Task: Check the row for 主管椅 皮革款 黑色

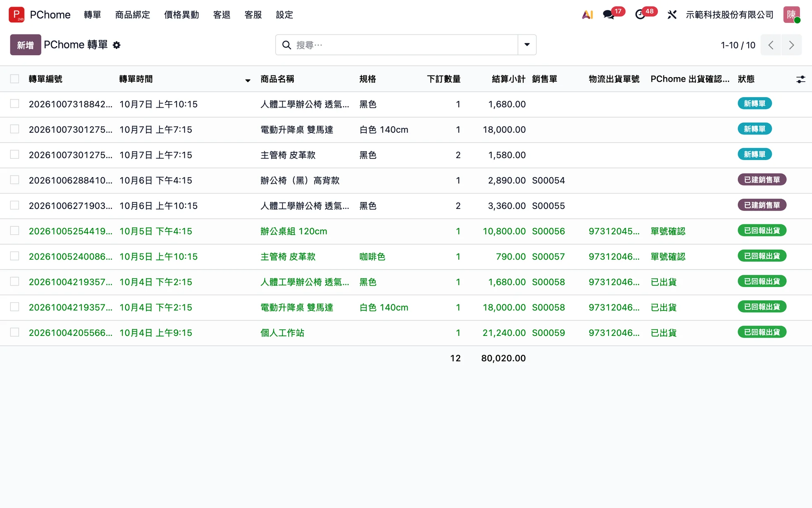Action: tap(15, 154)
